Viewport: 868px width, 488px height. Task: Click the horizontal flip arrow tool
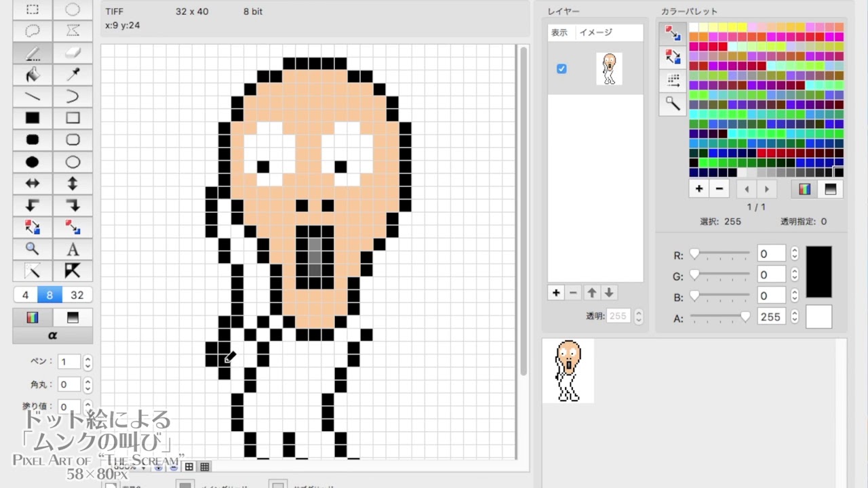pyautogui.click(x=32, y=184)
